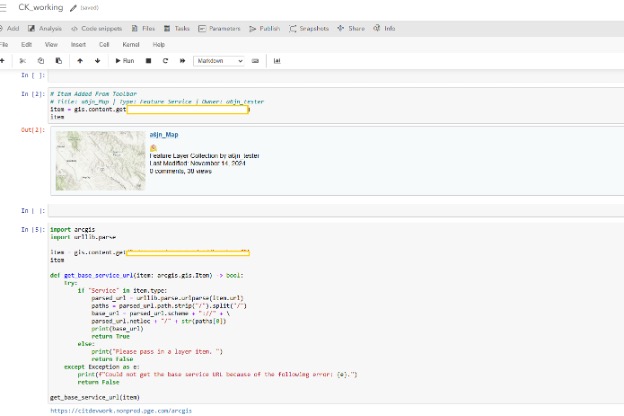The height and width of the screenshot is (416, 624).
Task: Click the bar chart icon in the toolbar
Action: tap(277, 61)
